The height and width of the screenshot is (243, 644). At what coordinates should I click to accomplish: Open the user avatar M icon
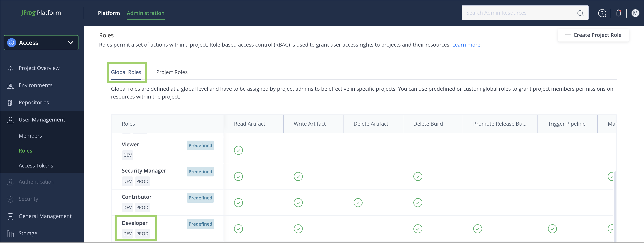click(x=635, y=13)
